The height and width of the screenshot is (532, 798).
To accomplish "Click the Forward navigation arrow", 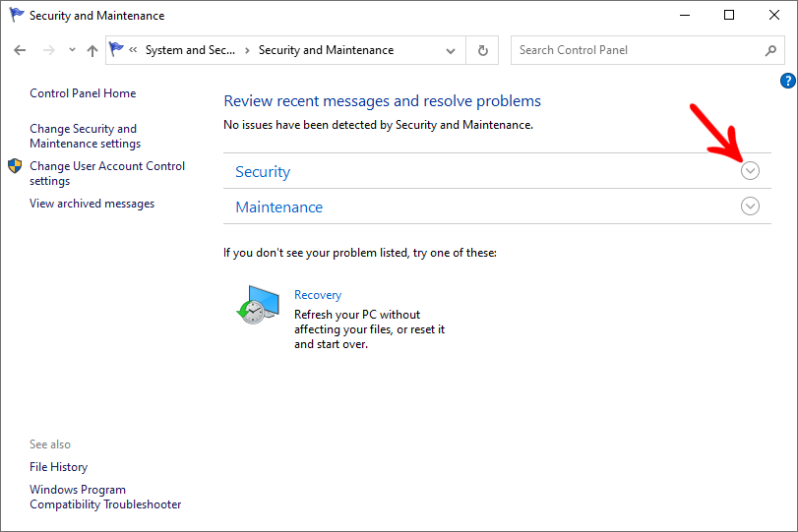I will [x=49, y=50].
